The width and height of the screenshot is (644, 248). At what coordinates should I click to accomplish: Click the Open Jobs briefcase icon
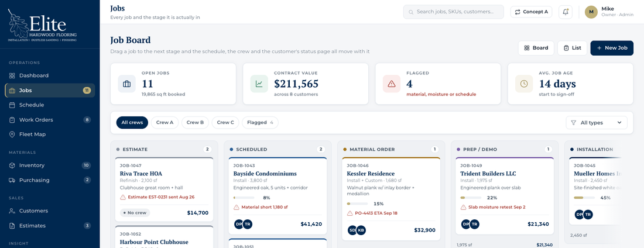[127, 84]
